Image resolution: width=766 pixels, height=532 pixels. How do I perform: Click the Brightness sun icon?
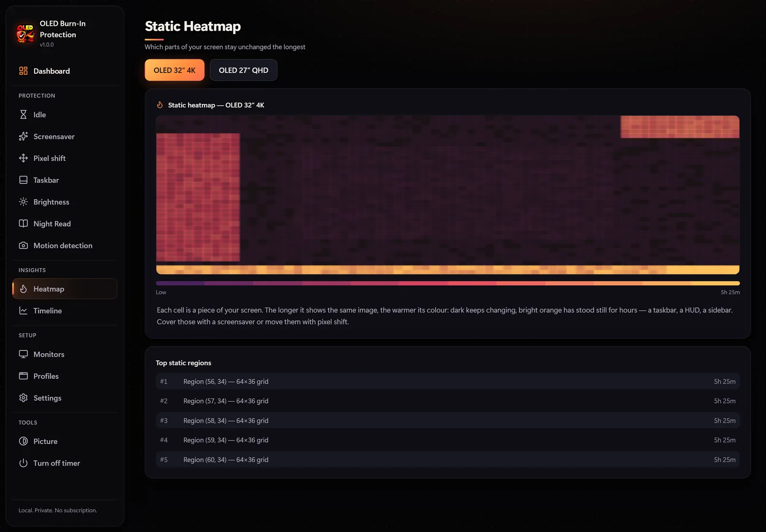click(23, 202)
